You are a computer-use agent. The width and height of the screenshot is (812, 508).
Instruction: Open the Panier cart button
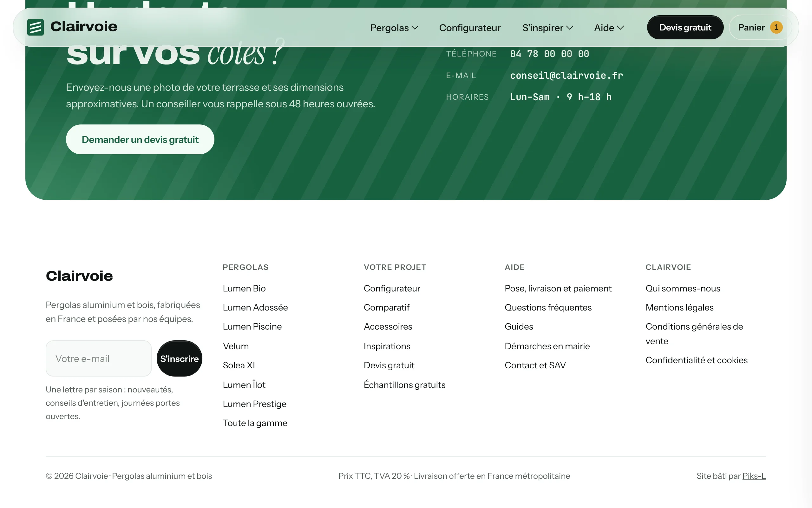pos(760,28)
